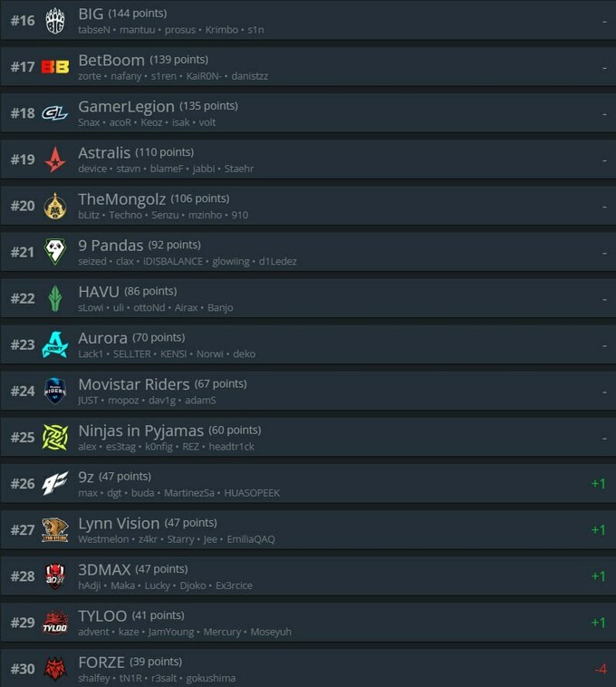This screenshot has height=687, width=616.
Task: Click the +1 change for 9z
Action: click(598, 484)
